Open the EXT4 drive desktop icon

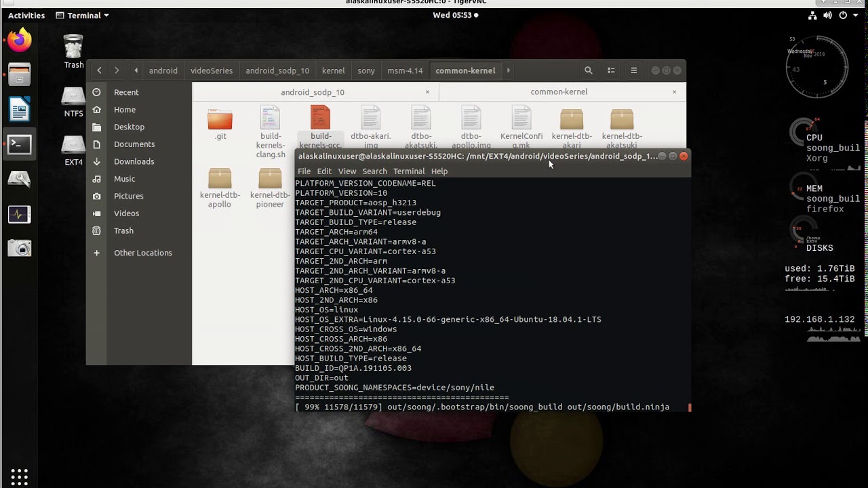(73, 151)
